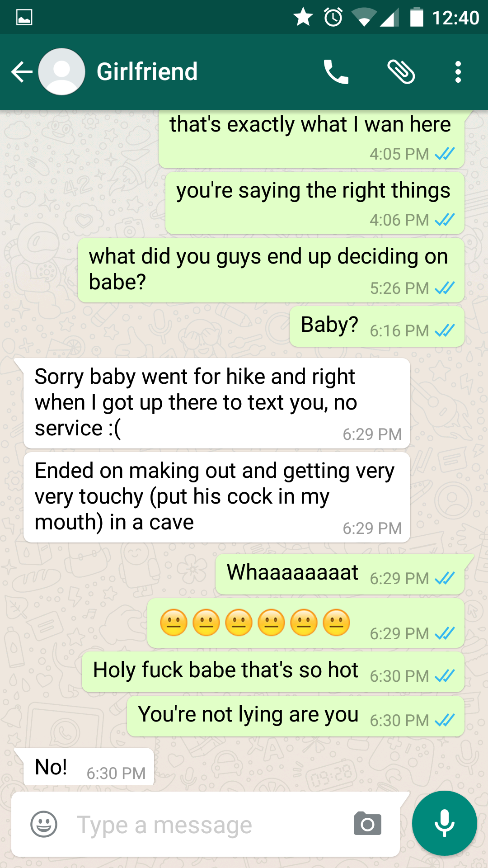Select the neutral-face emoji message
This screenshot has height=868, width=488.
(306, 623)
